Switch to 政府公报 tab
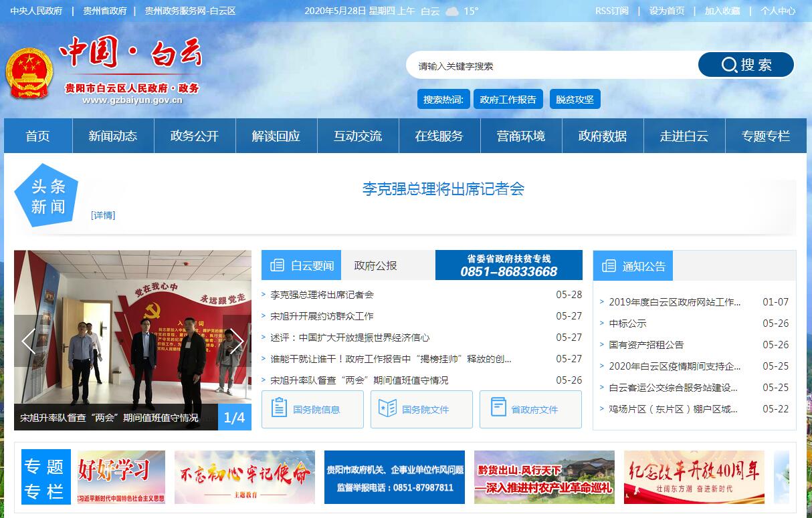This screenshot has width=812, height=518. pyautogui.click(x=376, y=265)
